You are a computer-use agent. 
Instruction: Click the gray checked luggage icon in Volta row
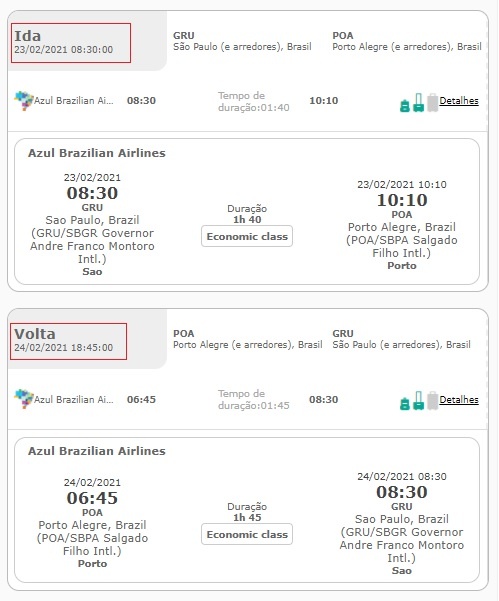click(x=432, y=401)
